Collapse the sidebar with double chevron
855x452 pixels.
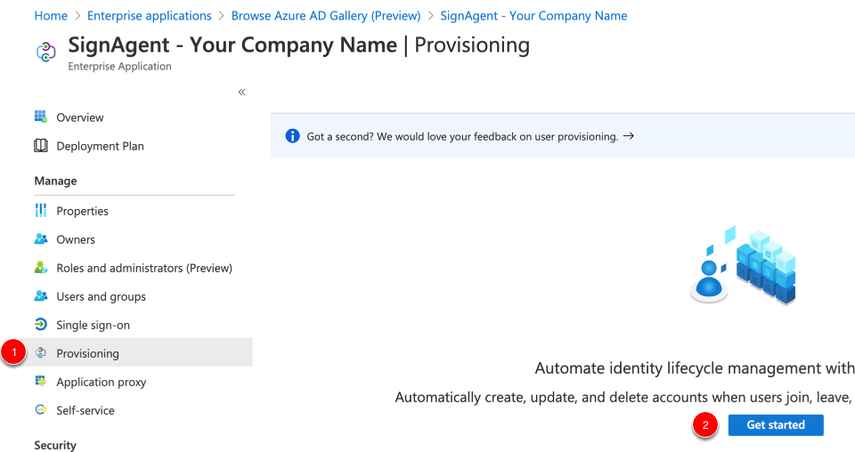pyautogui.click(x=242, y=92)
